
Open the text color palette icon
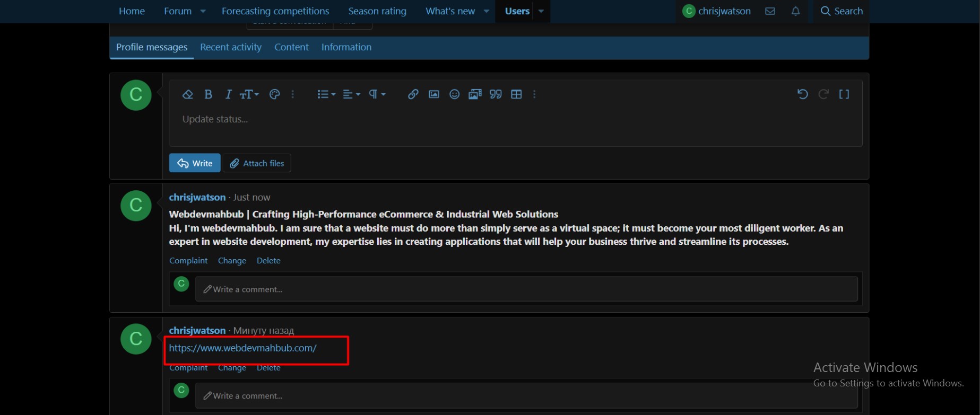(x=274, y=94)
